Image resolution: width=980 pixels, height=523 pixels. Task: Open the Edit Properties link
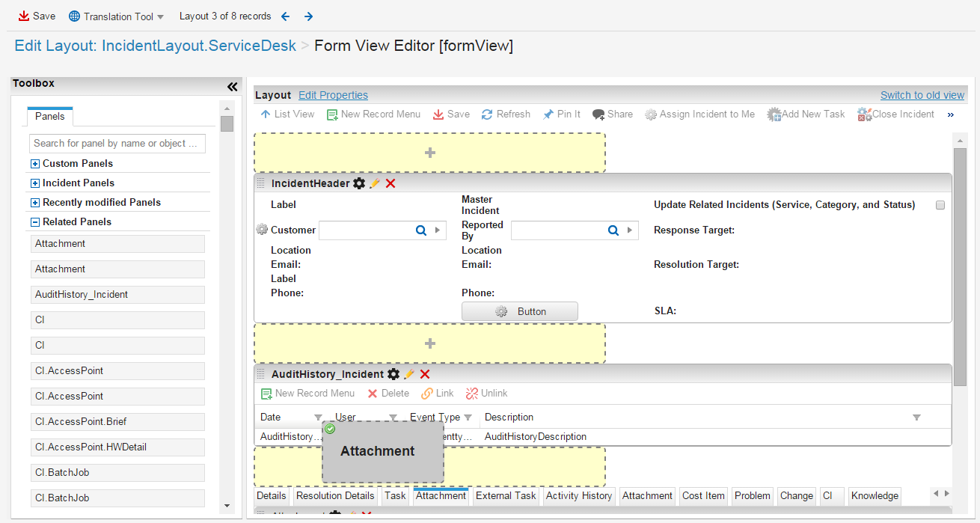click(x=333, y=95)
